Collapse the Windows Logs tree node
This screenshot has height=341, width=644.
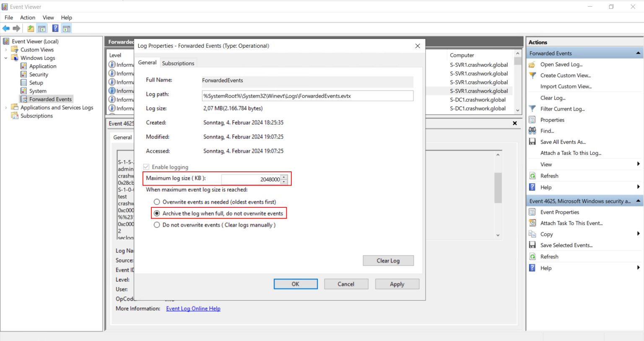[6, 58]
